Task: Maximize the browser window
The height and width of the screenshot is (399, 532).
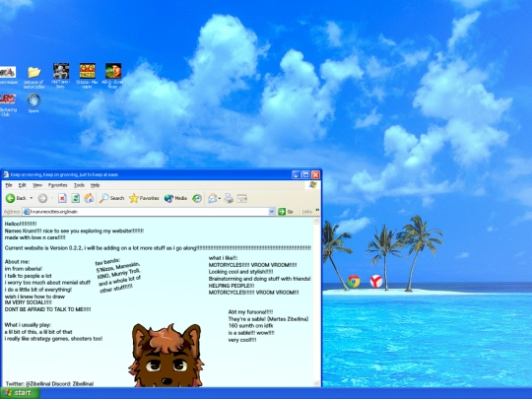Action: click(x=305, y=174)
